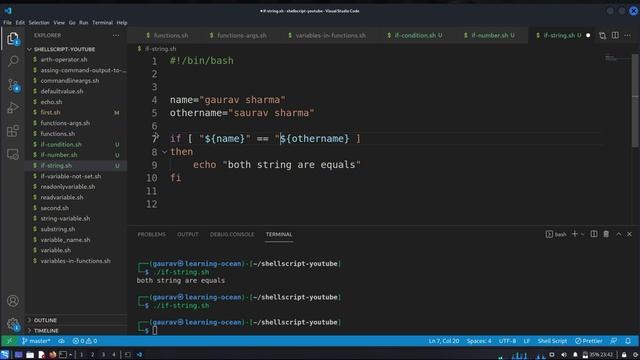
Task: Open the DEBUG CONSOLE panel tab
Action: 232,234
